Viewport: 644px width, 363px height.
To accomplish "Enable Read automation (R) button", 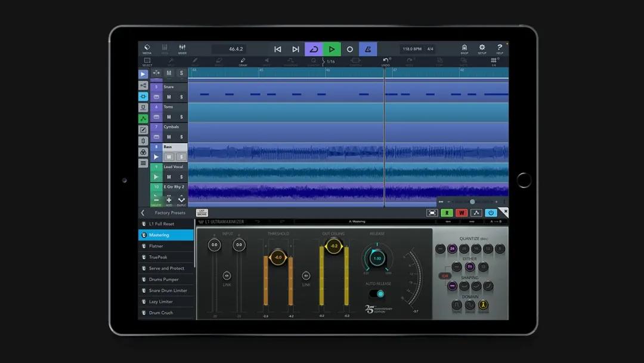I will [x=447, y=213].
